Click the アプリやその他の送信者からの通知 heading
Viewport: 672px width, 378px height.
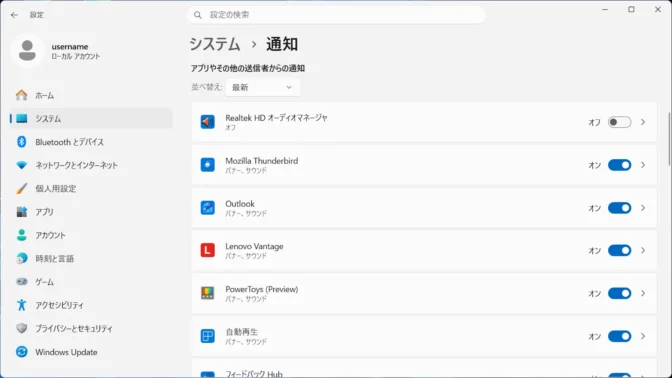point(248,68)
